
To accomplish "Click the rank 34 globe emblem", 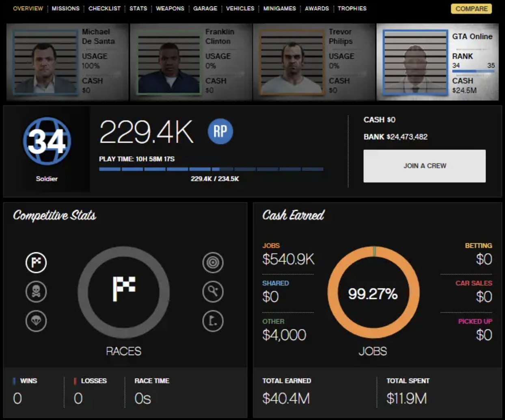I will [x=47, y=141].
